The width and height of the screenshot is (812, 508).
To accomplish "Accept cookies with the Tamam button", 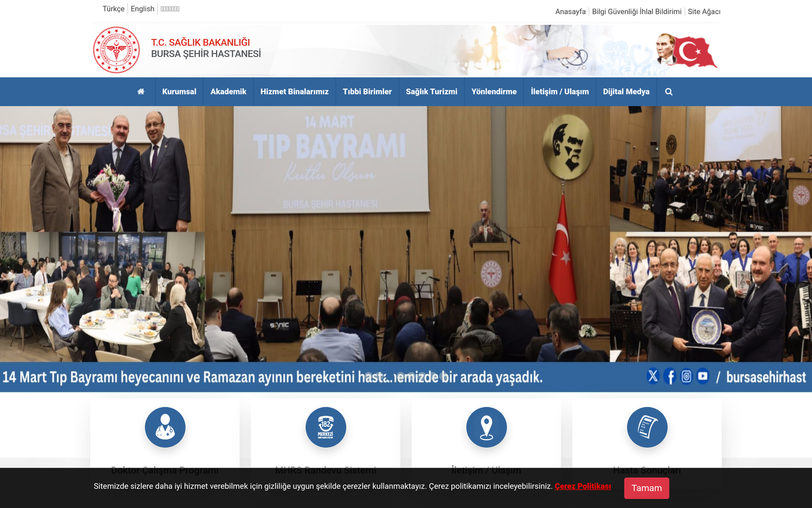I will (647, 488).
